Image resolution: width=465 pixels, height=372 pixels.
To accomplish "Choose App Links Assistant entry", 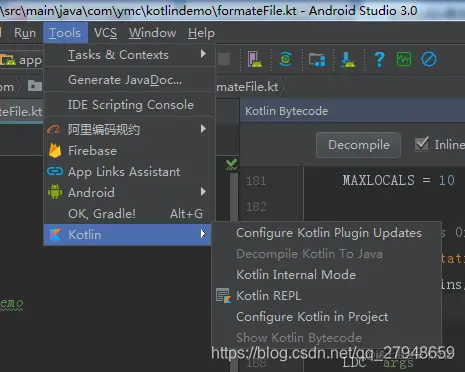I will [129, 172].
